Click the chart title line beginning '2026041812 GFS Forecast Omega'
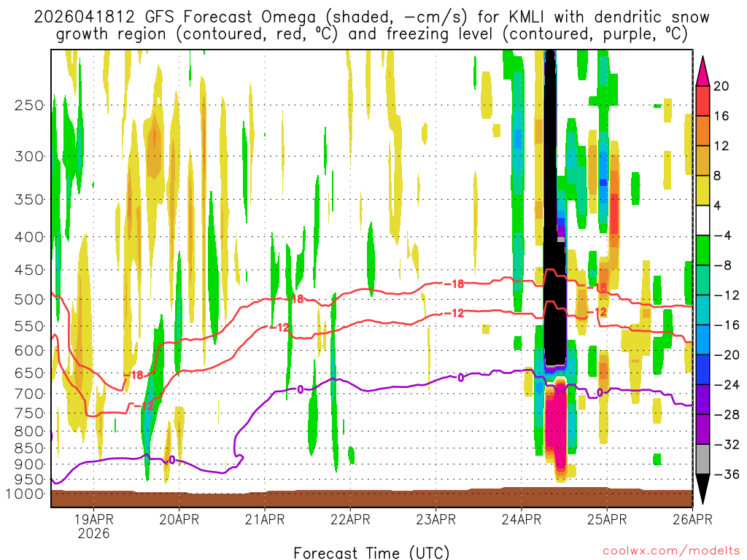The image size is (747, 560). [371, 17]
